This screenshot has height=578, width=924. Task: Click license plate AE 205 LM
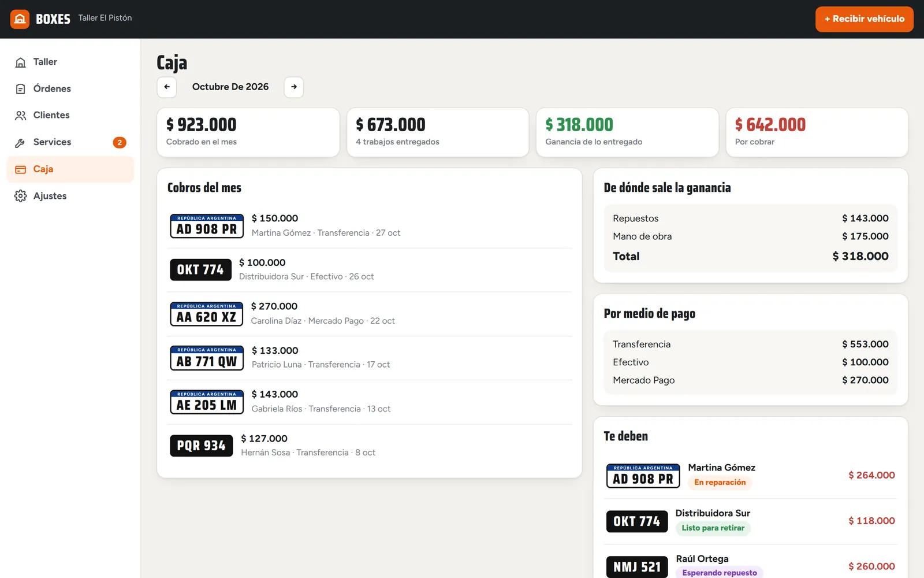tap(207, 402)
